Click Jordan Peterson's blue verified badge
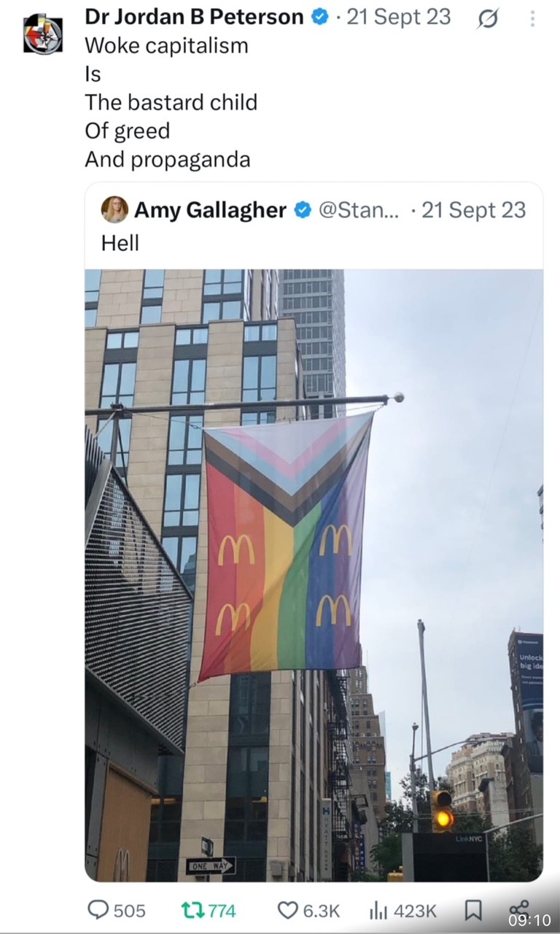This screenshot has width=560, height=934. click(320, 17)
